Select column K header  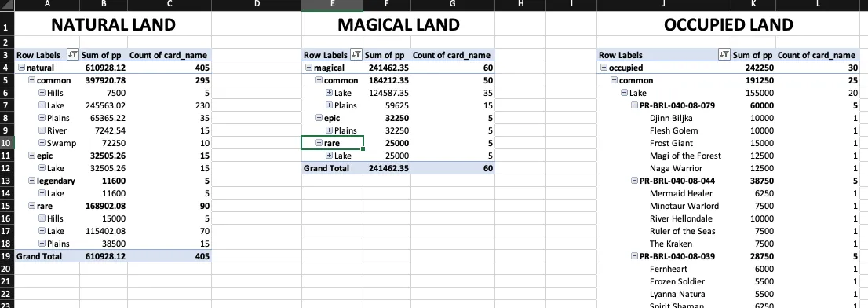coord(753,5)
